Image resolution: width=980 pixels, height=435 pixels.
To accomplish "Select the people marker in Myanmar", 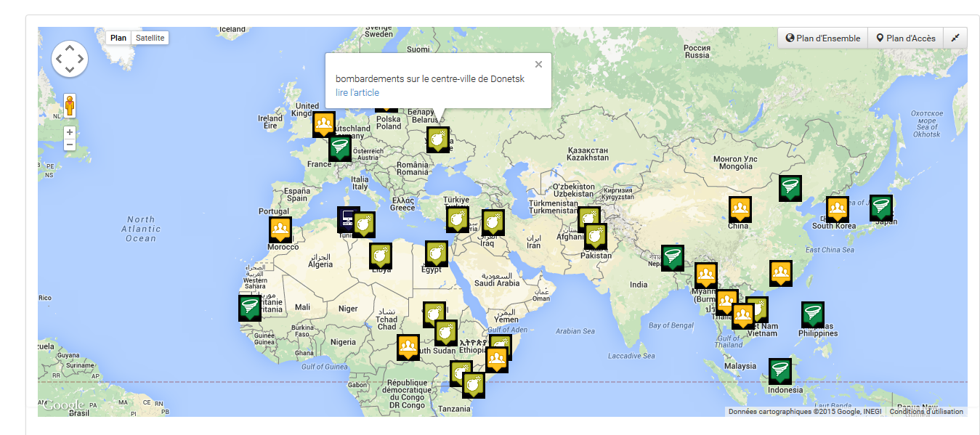I will tap(705, 275).
